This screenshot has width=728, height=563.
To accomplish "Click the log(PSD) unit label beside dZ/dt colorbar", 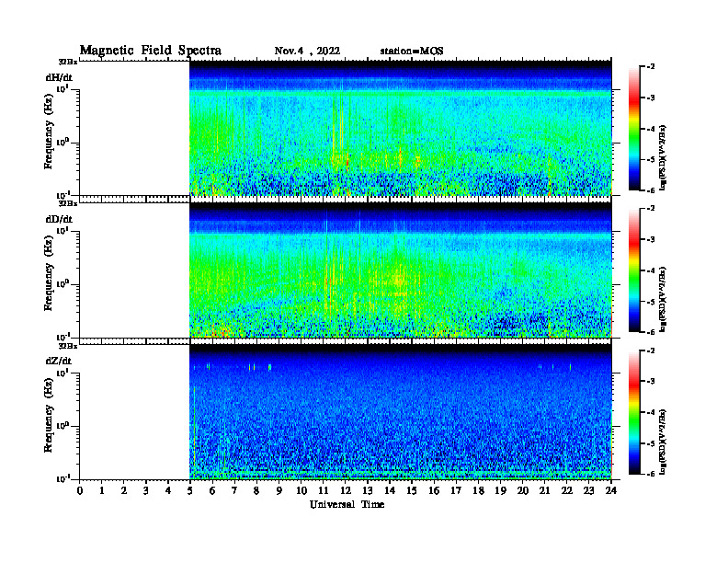I will pos(662,441).
